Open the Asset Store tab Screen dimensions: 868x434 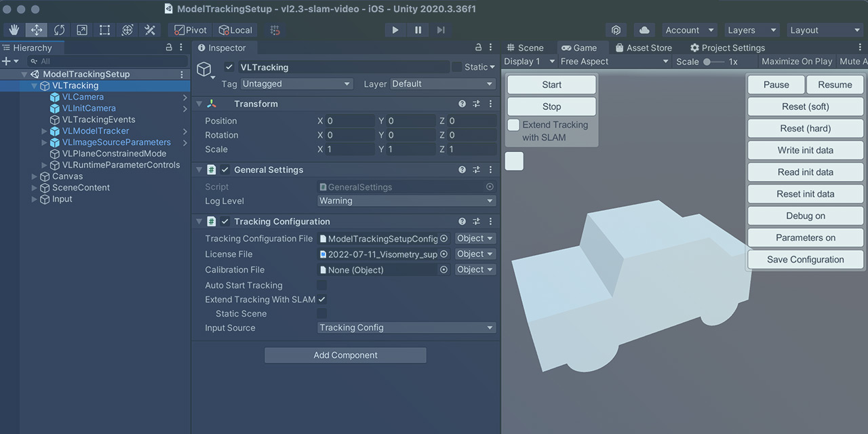(x=643, y=47)
